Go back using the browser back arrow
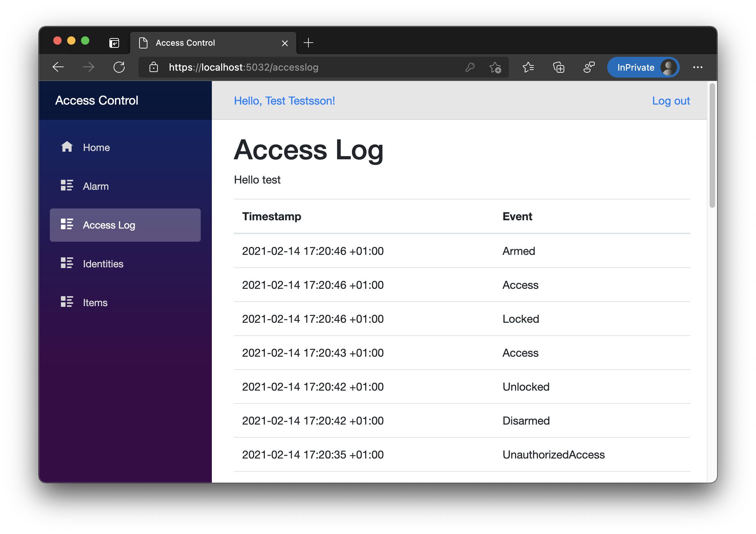Image resolution: width=756 pixels, height=534 pixels. [58, 67]
